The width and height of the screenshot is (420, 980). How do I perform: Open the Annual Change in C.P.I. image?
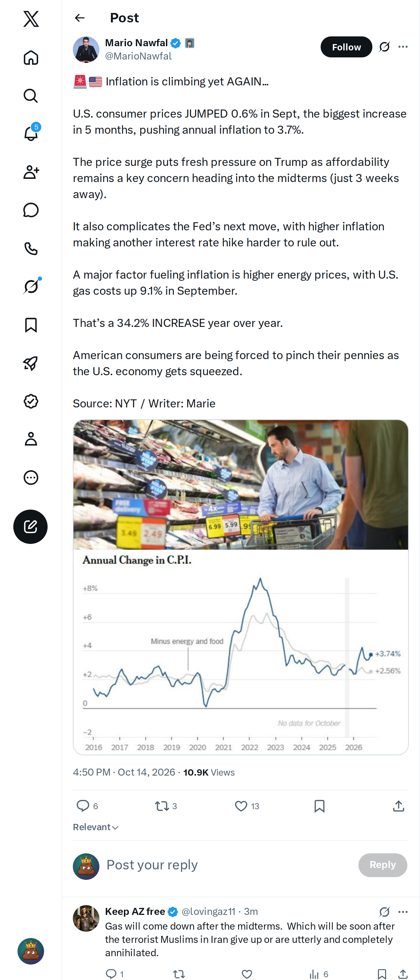pyautogui.click(x=240, y=587)
